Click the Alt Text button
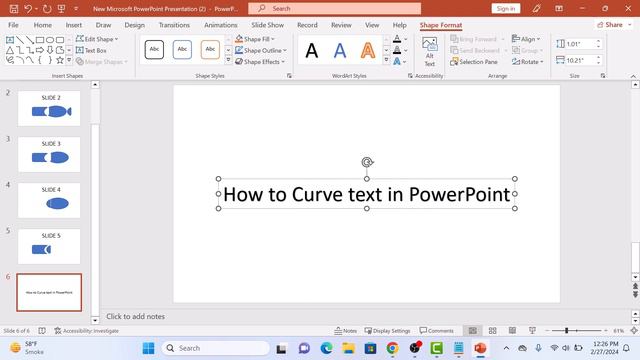 click(x=429, y=52)
